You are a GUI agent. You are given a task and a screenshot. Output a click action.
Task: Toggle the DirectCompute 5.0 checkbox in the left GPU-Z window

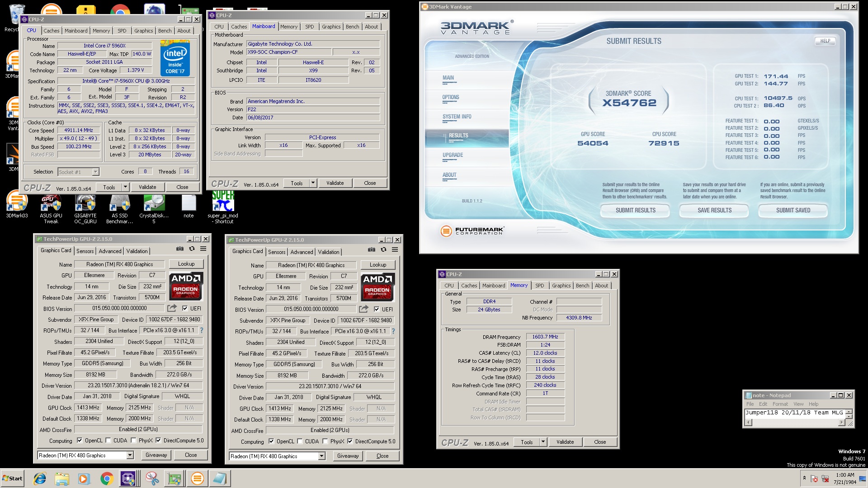(x=158, y=441)
